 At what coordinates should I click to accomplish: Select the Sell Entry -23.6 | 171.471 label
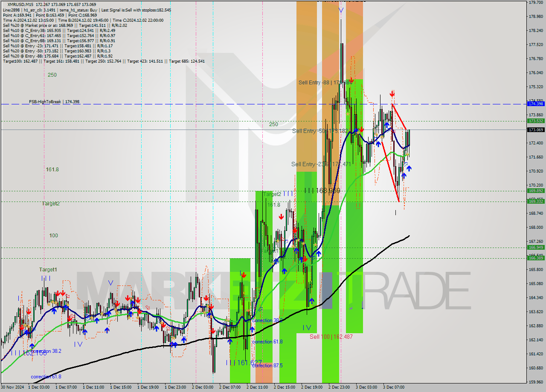coord(321,164)
